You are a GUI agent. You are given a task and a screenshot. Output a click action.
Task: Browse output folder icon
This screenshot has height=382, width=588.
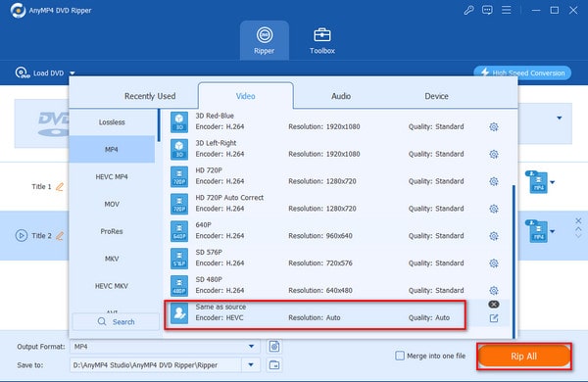[x=274, y=364]
